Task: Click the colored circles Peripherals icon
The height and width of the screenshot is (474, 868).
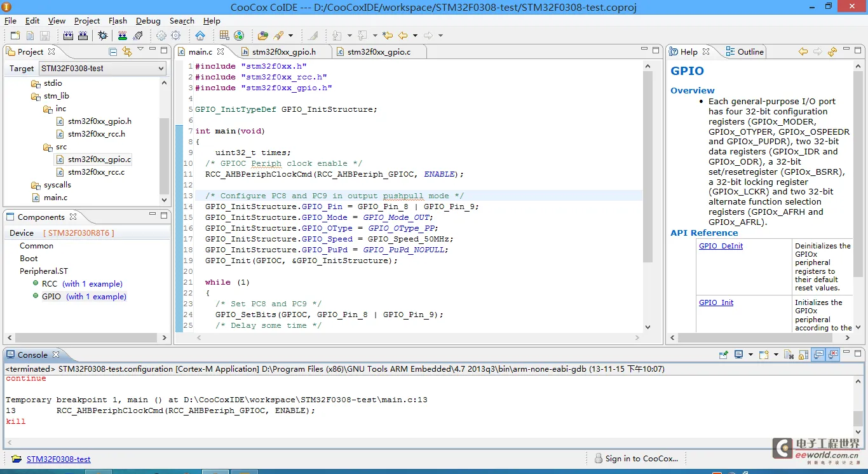Action: point(239,36)
